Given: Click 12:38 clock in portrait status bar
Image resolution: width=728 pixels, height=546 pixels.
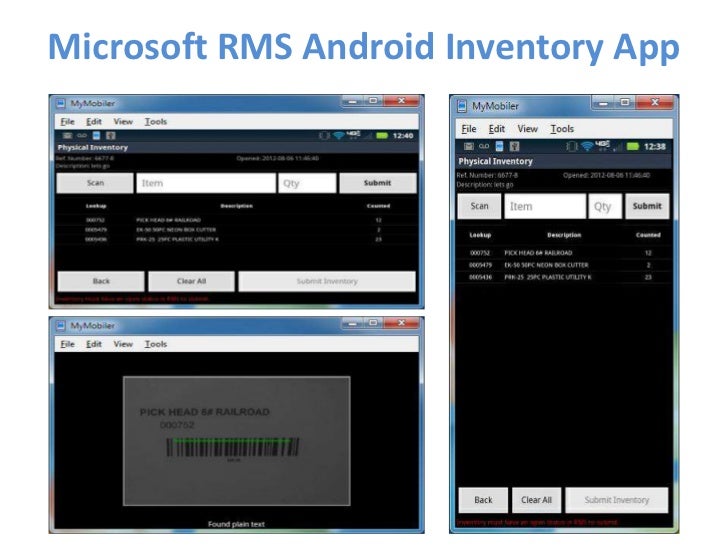Looking at the screenshot, I should pos(655,147).
